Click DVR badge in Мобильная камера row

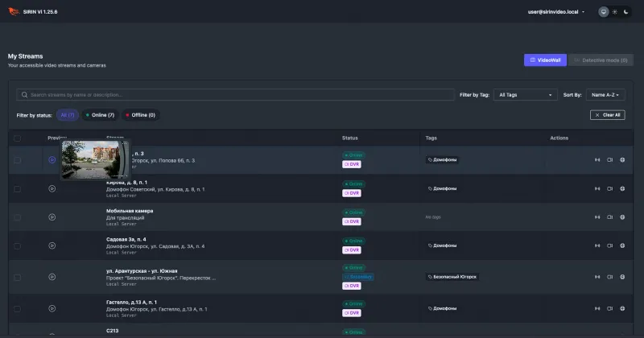click(x=352, y=221)
